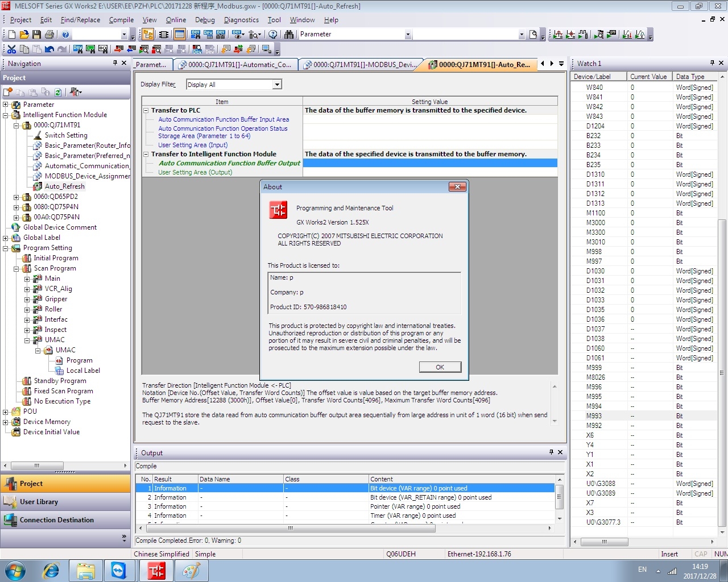This screenshot has width=728, height=582.
Task: Open the Diagnostics menu
Action: [x=241, y=20]
